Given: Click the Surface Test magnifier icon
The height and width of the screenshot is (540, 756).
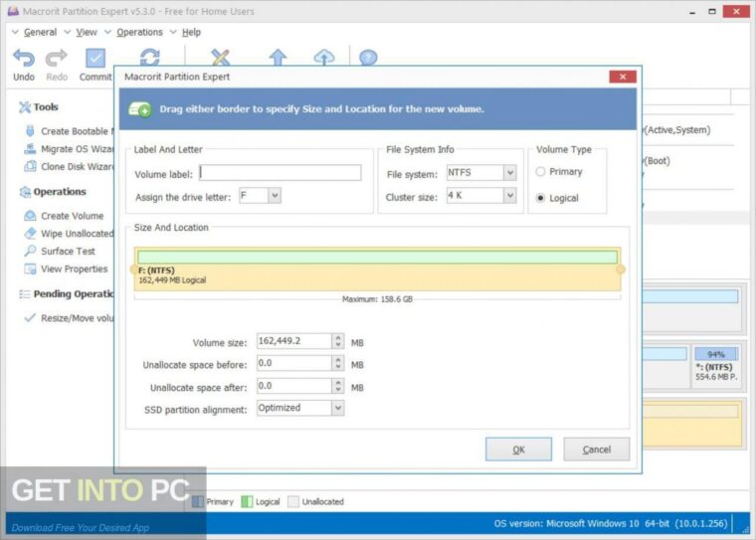Looking at the screenshot, I should [30, 251].
